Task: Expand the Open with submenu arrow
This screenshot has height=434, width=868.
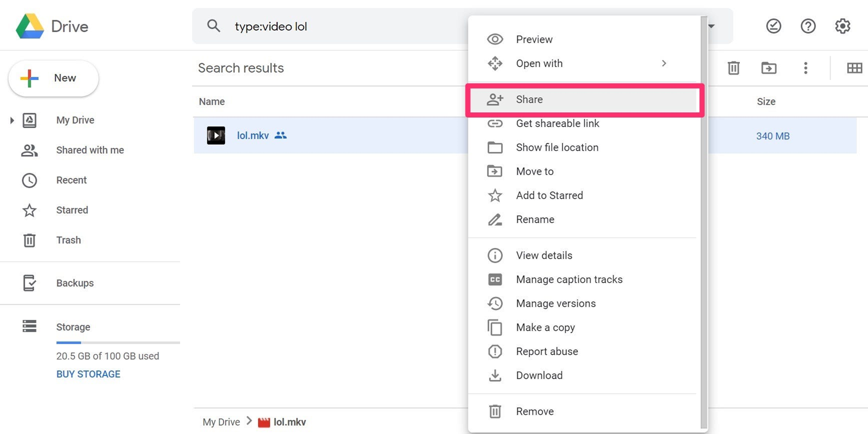Action: 664,63
